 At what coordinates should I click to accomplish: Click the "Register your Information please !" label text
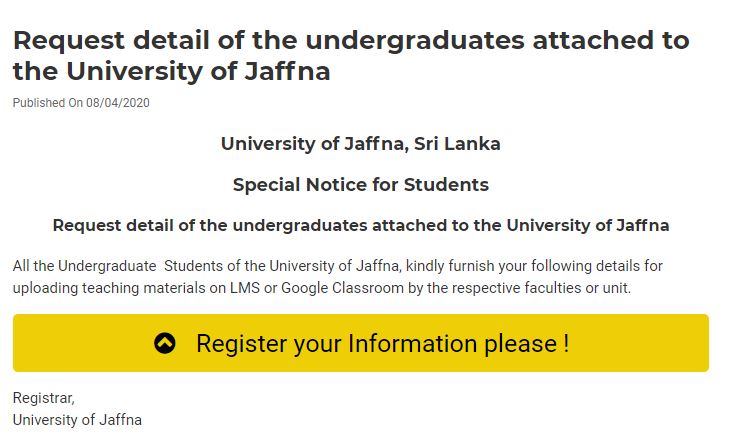pyautogui.click(x=383, y=343)
